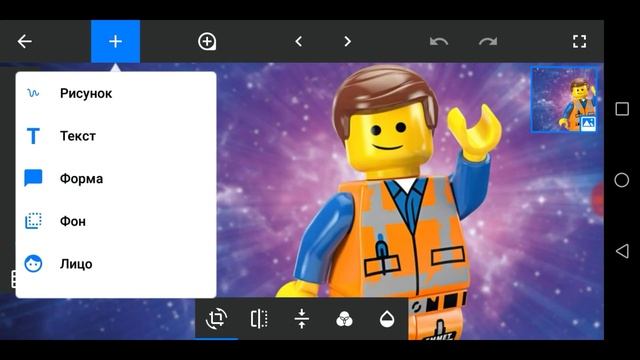Choose Фон from the add menu

click(x=116, y=221)
